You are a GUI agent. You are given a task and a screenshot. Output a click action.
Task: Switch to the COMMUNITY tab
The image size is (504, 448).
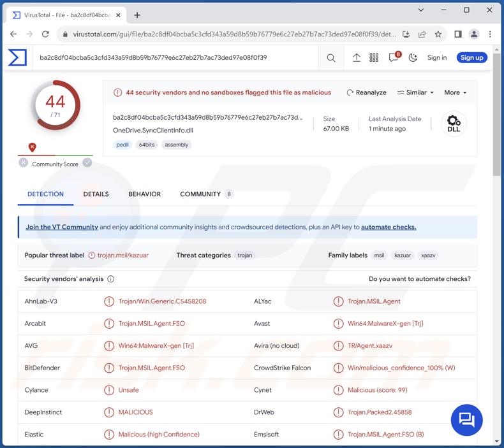point(207,194)
